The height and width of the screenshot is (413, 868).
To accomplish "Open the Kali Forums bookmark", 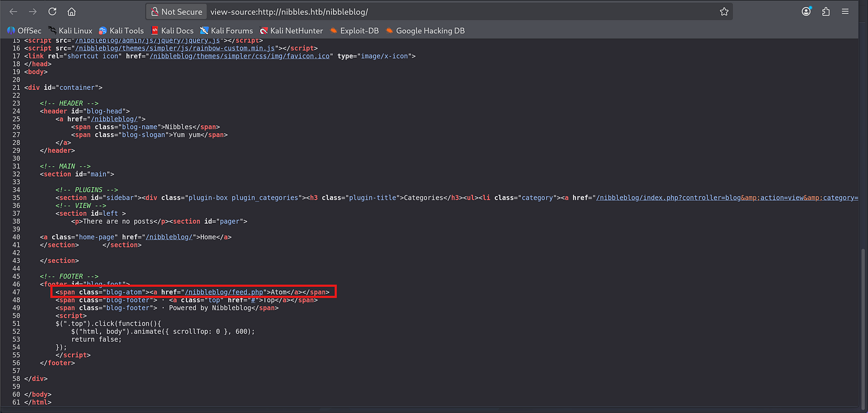I will tap(226, 30).
